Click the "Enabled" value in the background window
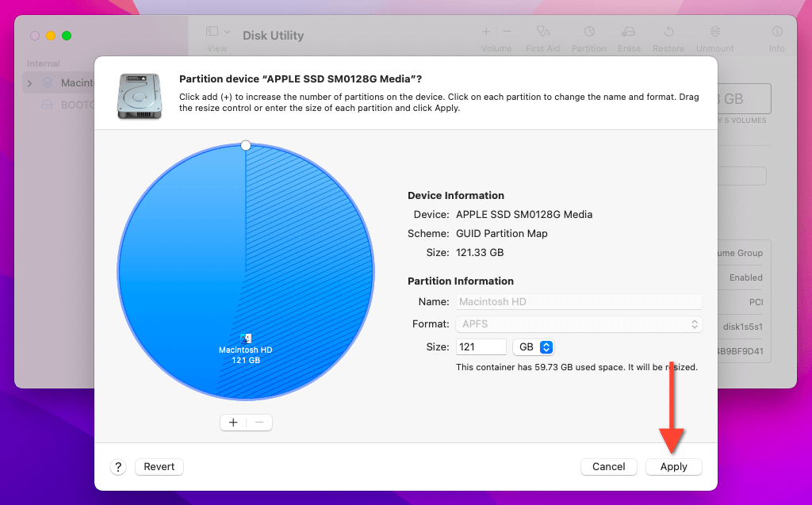 (745, 277)
